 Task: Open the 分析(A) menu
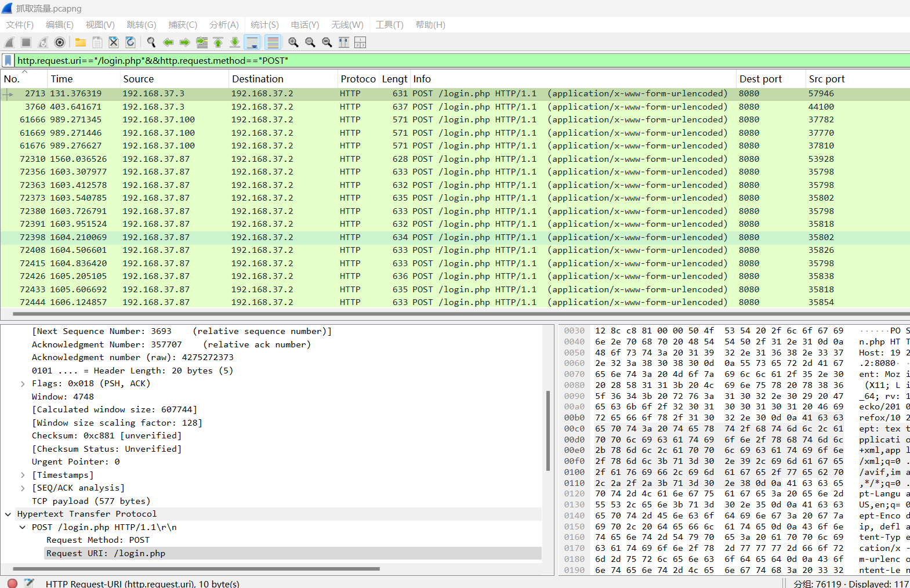click(224, 25)
